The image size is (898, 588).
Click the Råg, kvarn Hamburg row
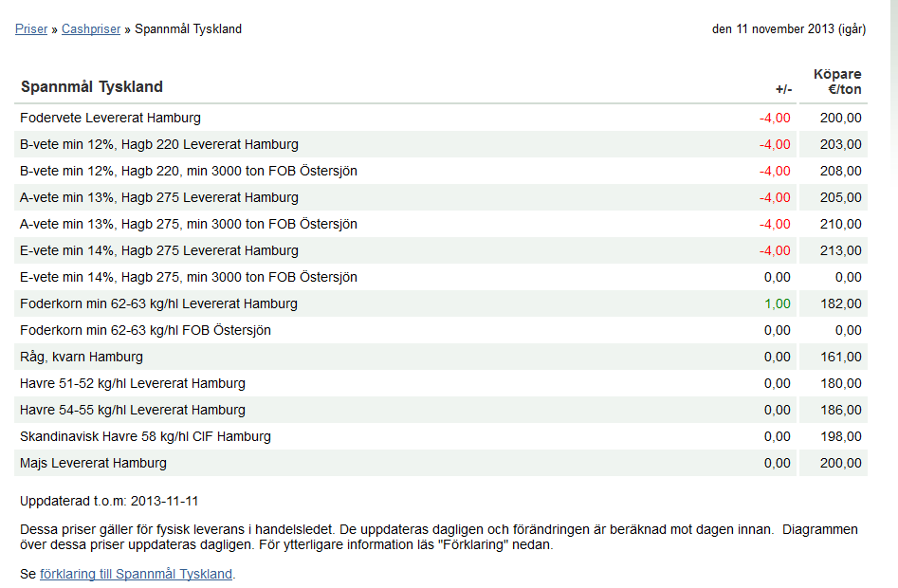click(441, 358)
